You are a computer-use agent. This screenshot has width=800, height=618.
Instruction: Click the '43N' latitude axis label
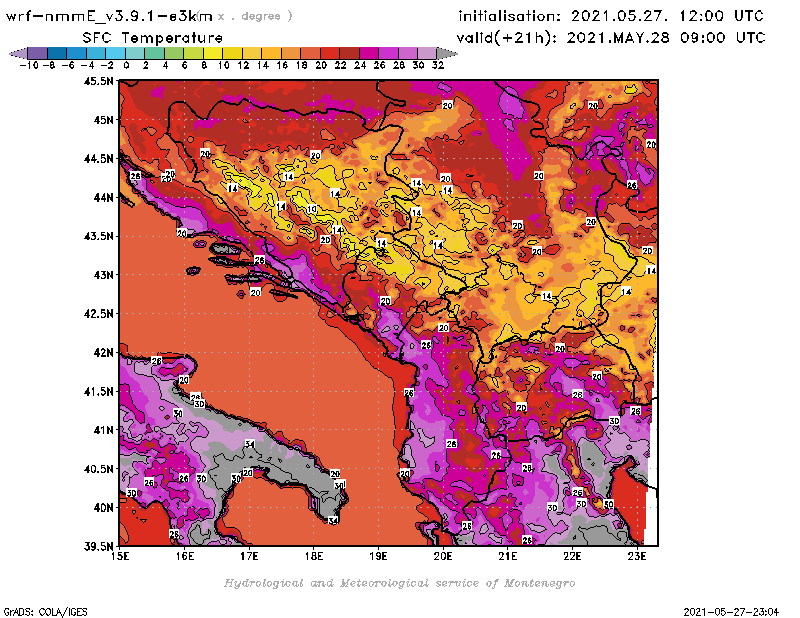coord(103,275)
